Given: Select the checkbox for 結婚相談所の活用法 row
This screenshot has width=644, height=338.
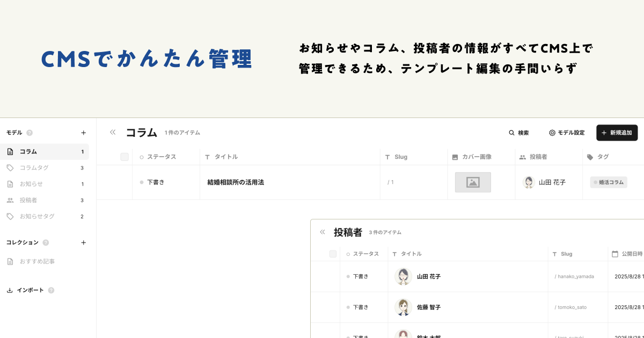Looking at the screenshot, I should [125, 182].
